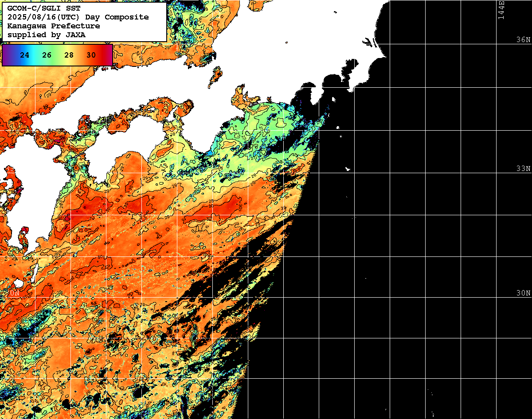Click the '30N' latitude label at right edge
Image resolution: width=532 pixels, height=419 pixels.
(524, 293)
